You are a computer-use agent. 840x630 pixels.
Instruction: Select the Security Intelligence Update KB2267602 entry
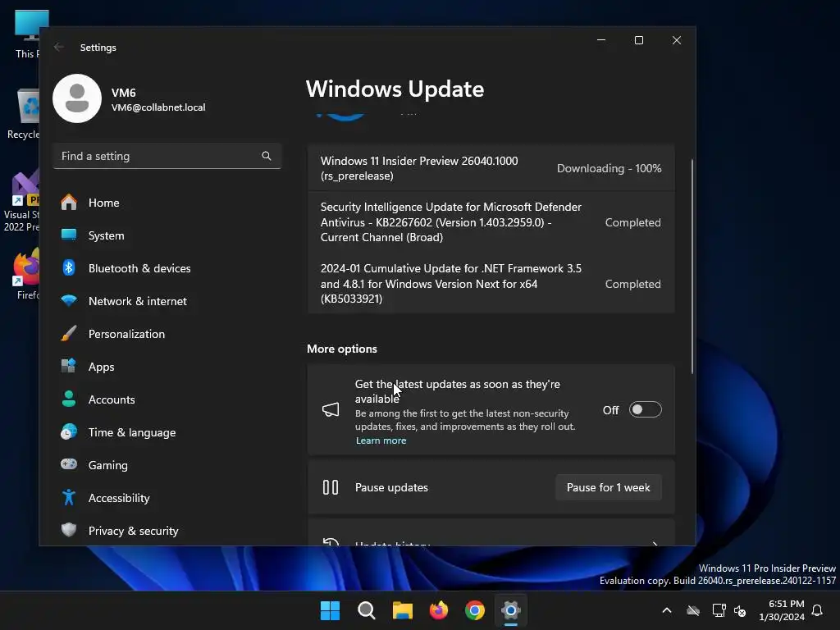[491, 221]
